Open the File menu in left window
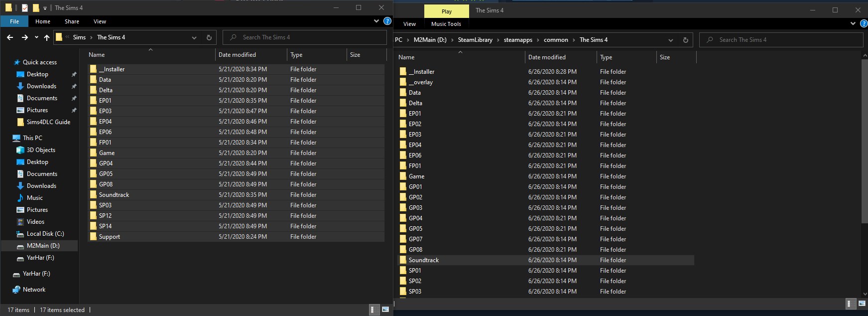Viewport: 868px width, 316px height. [x=14, y=21]
